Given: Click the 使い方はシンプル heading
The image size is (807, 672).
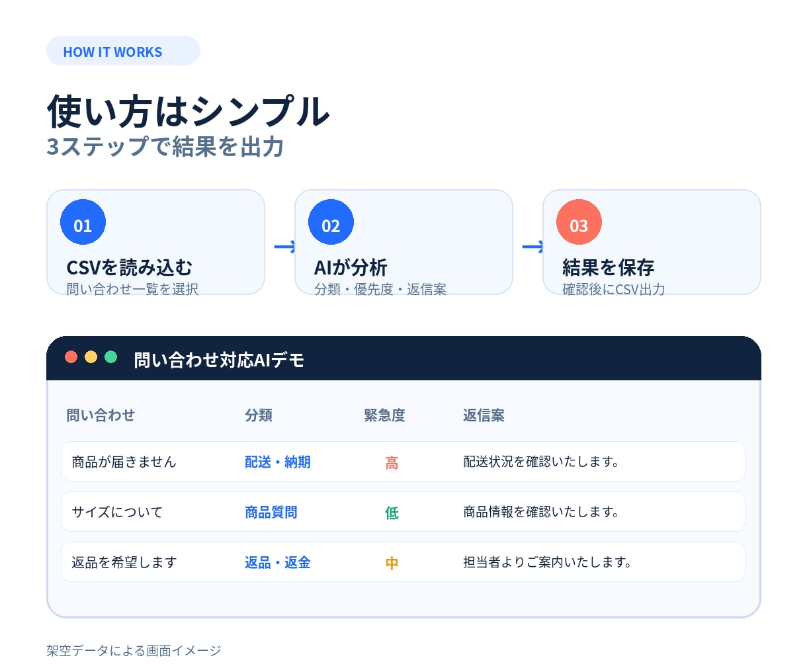Looking at the screenshot, I should [189, 110].
